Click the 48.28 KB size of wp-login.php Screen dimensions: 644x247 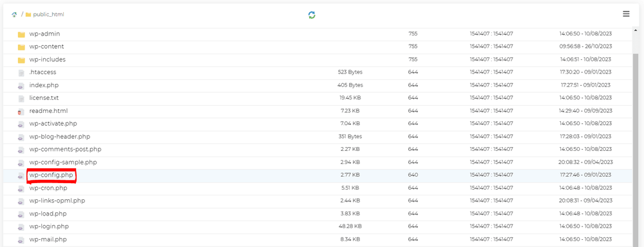pos(350,226)
